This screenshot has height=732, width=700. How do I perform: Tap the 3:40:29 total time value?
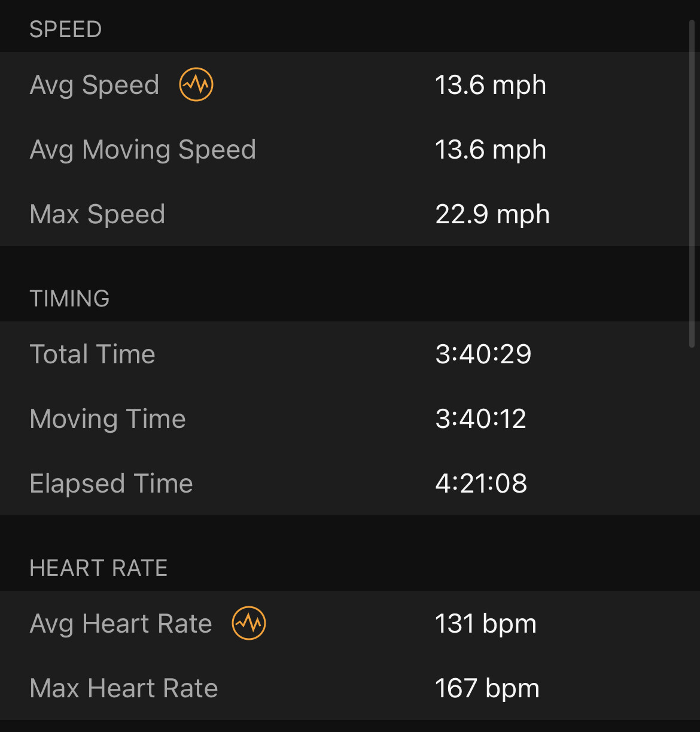coord(483,354)
